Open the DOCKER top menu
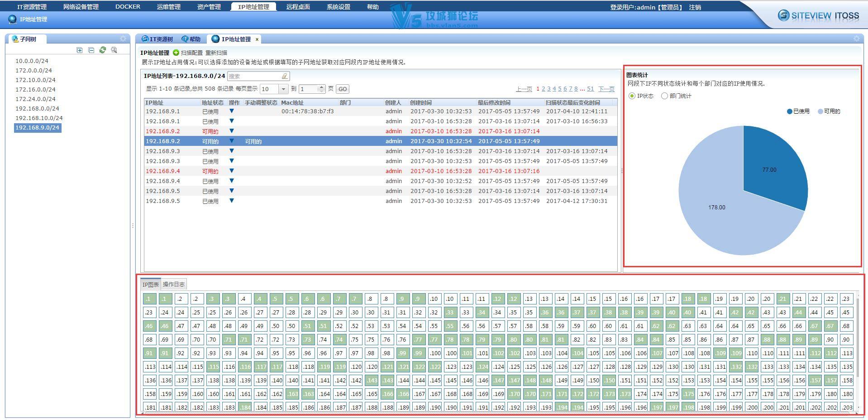Viewport: 868px width, 420px height. click(x=128, y=7)
